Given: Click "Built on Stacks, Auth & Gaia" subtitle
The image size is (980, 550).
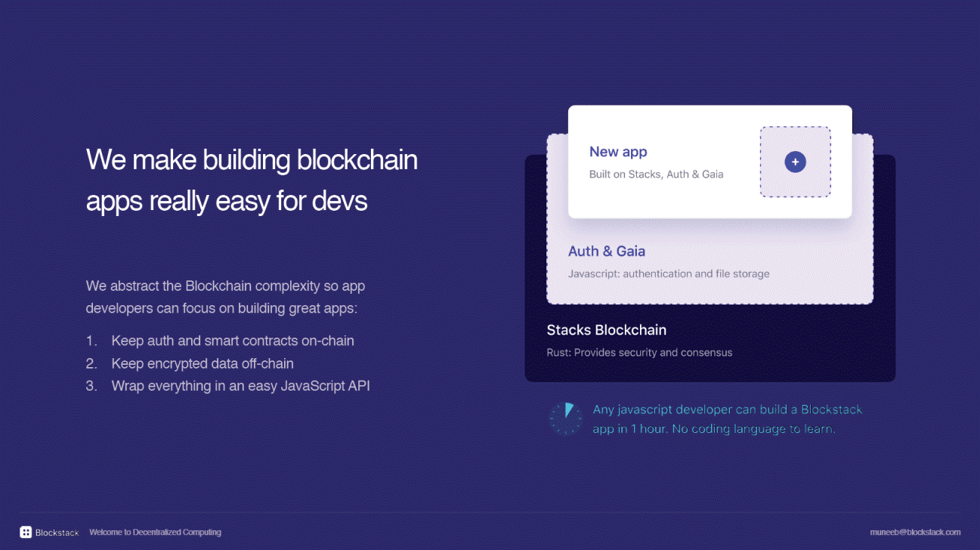Looking at the screenshot, I should 656,174.
